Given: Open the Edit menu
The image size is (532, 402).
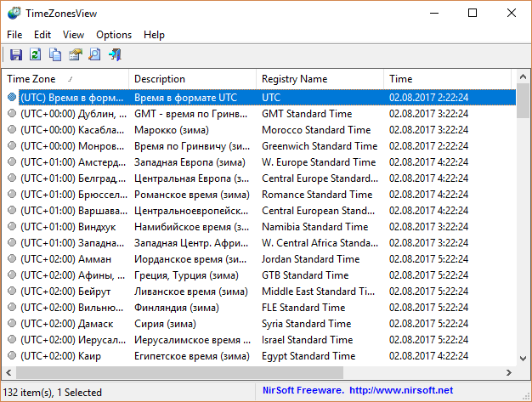Looking at the screenshot, I should [x=42, y=35].
